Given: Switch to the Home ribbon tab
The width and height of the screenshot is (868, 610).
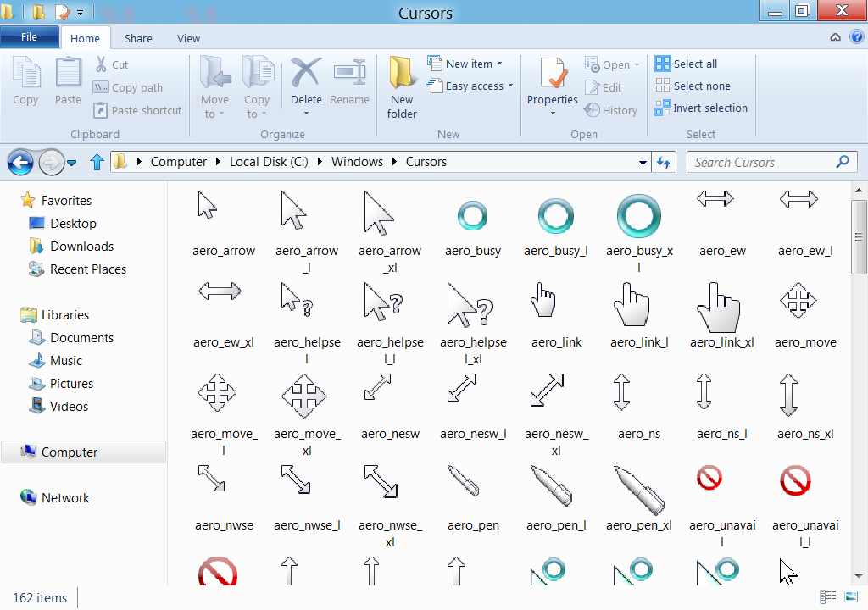Looking at the screenshot, I should (86, 38).
